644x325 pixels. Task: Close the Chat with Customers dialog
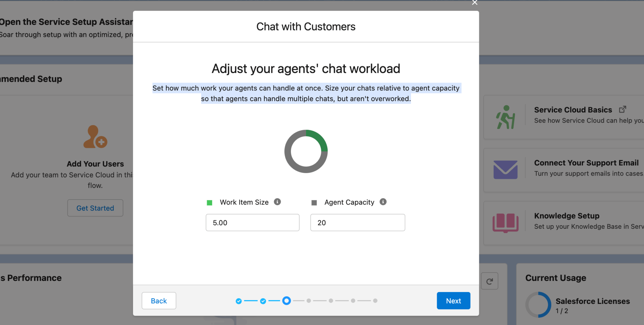[x=474, y=3]
